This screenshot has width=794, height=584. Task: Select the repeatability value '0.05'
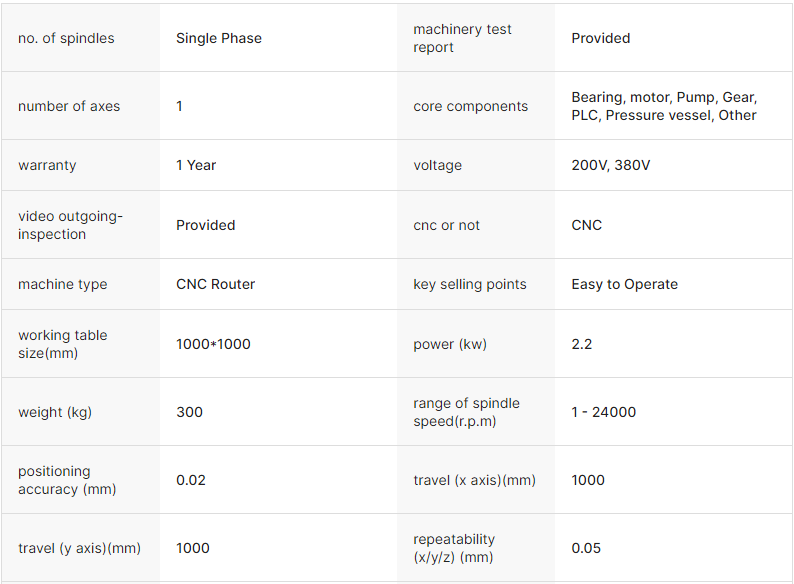point(586,548)
